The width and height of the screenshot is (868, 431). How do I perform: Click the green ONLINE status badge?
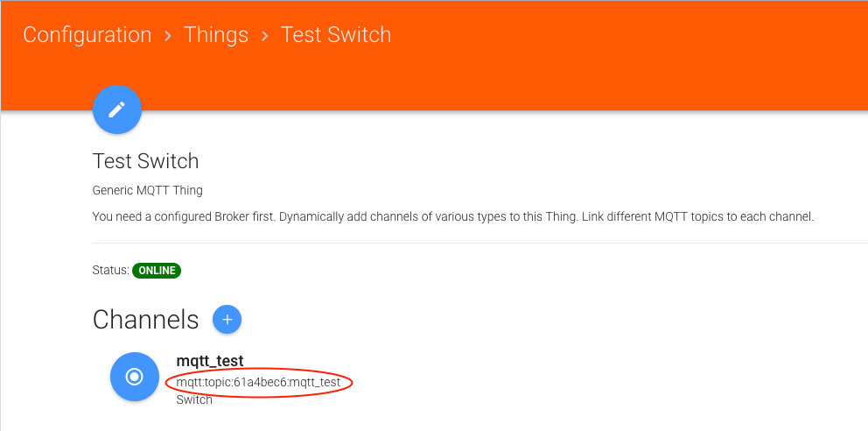click(157, 271)
